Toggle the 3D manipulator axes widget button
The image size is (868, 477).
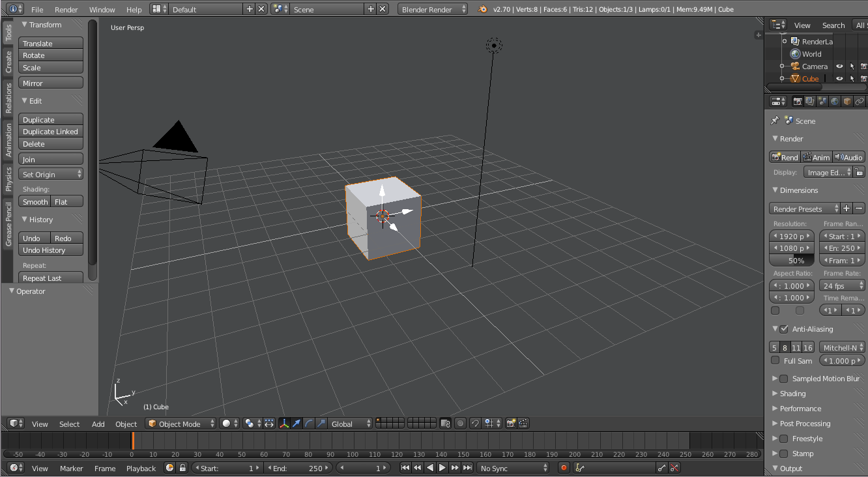pyautogui.click(x=284, y=424)
